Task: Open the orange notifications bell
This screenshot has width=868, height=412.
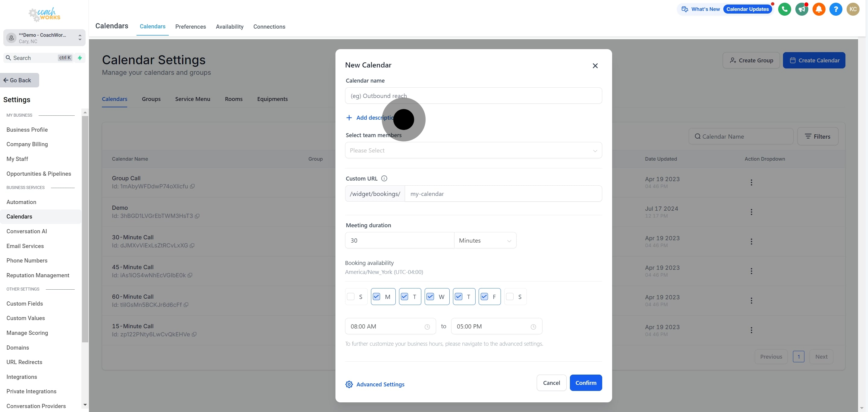Action: (819, 9)
